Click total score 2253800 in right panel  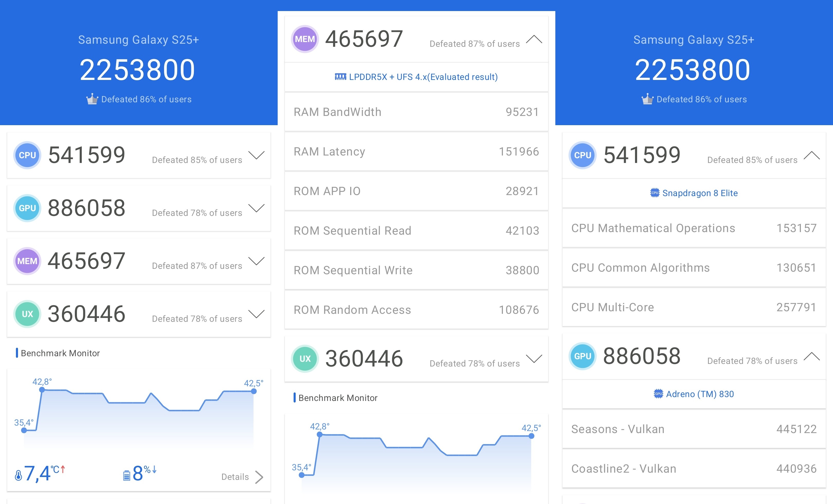pyautogui.click(x=693, y=70)
